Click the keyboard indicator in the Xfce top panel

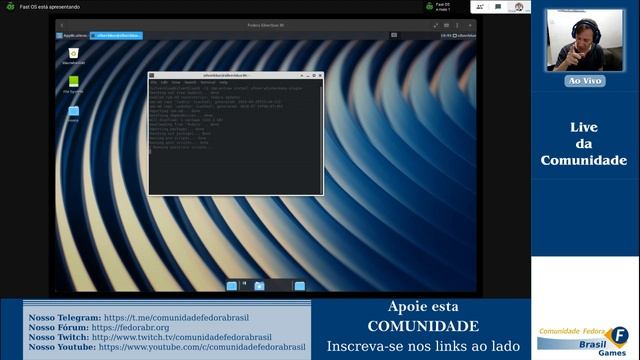tap(394, 36)
